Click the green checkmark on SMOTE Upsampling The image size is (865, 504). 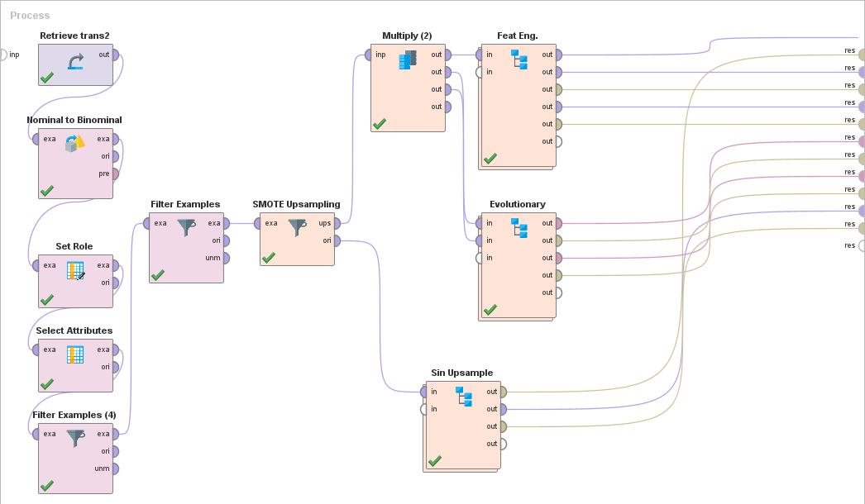268,258
